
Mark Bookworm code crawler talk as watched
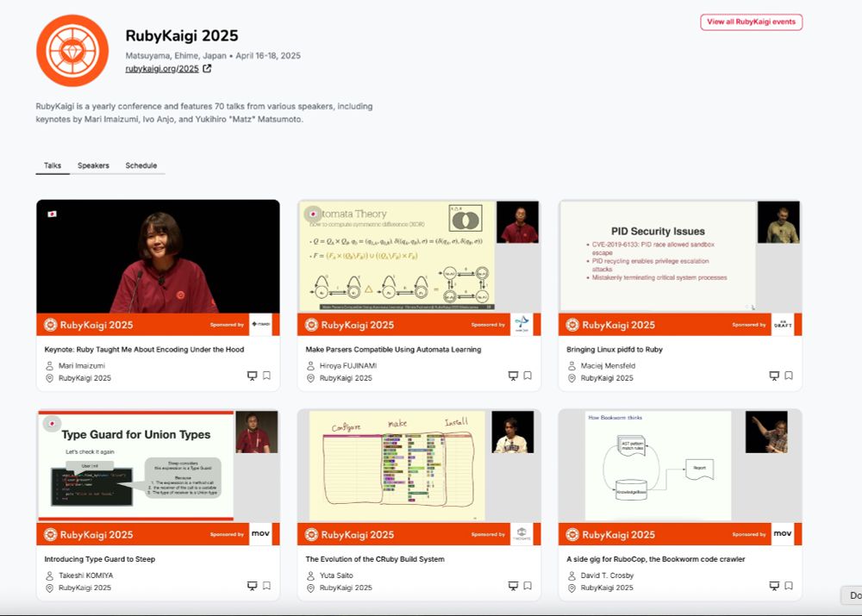(774, 586)
